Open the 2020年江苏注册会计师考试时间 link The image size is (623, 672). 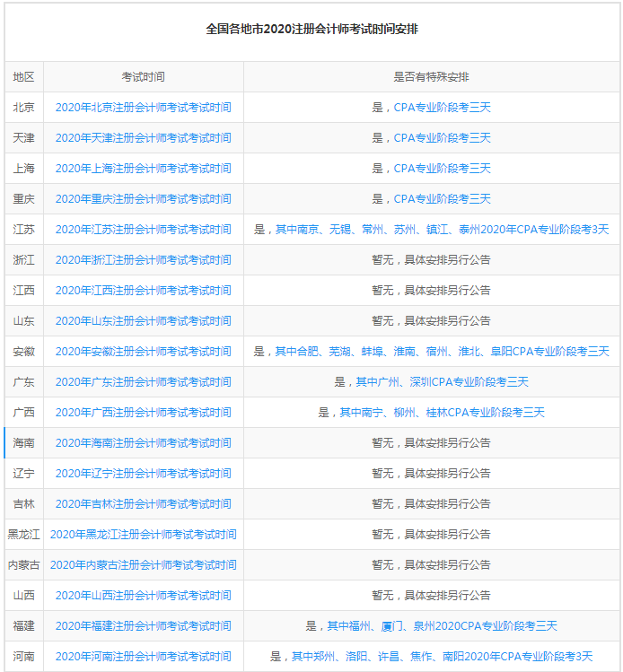(x=143, y=230)
